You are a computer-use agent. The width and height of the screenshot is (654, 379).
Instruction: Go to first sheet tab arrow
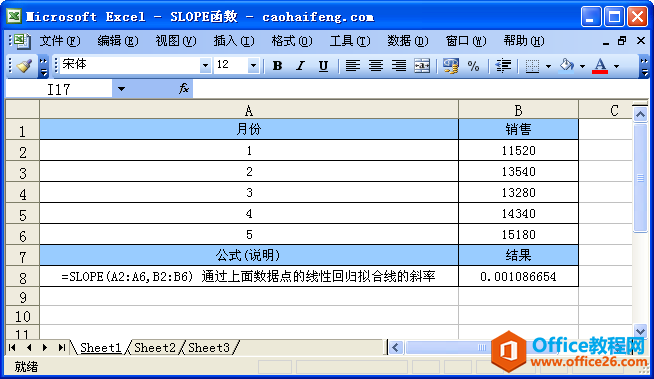click(12, 347)
